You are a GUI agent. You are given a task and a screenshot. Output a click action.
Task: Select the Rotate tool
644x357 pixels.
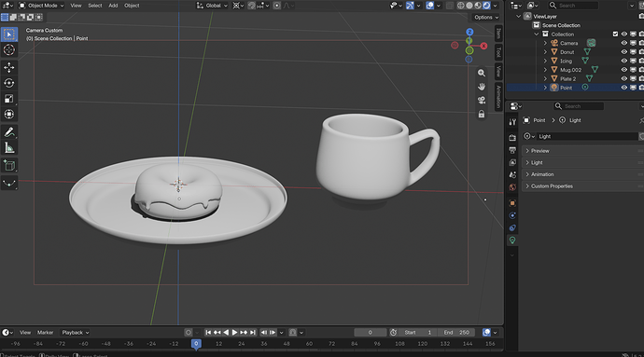tap(9, 83)
